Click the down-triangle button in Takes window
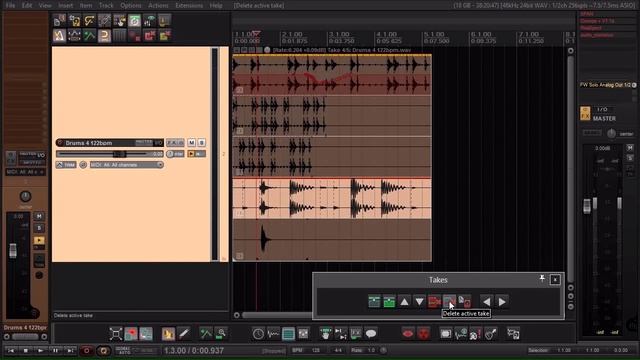The width and height of the screenshot is (640, 360). point(419,302)
